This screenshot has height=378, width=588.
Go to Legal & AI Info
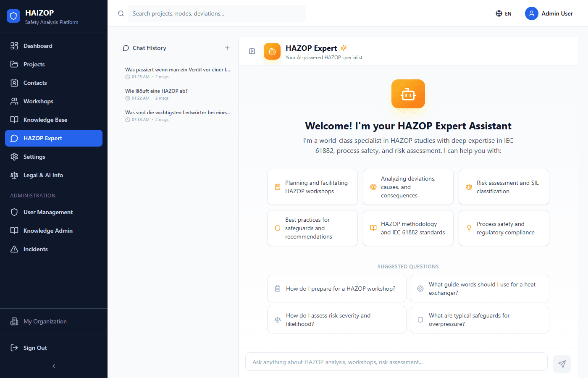(44, 175)
